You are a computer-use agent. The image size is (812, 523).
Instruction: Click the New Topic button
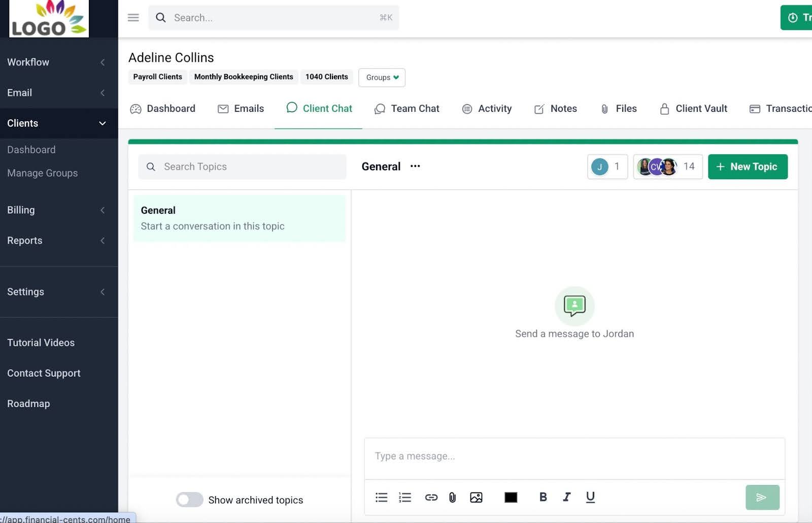click(x=747, y=167)
